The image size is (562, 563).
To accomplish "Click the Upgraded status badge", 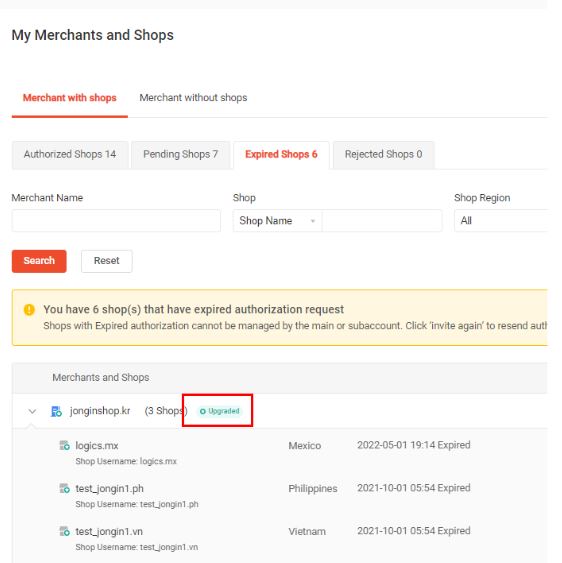I will coord(219,411).
